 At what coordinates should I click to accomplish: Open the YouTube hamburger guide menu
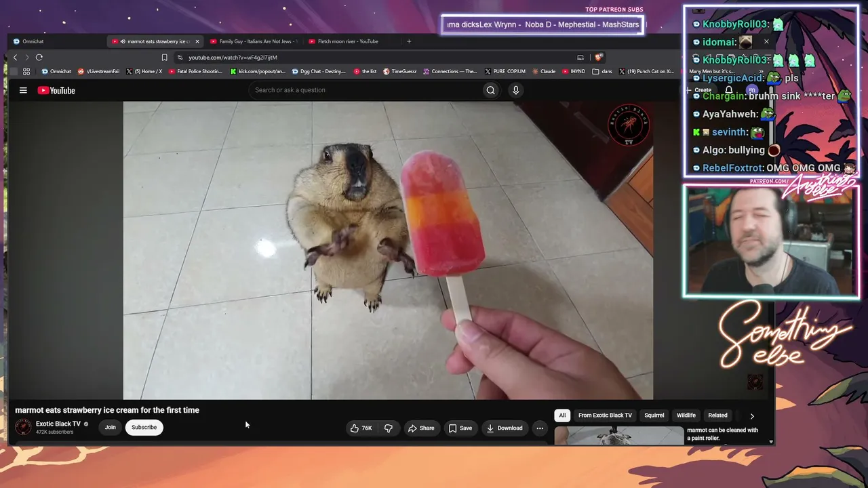coord(23,90)
